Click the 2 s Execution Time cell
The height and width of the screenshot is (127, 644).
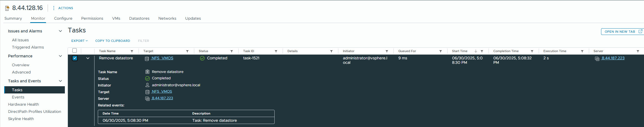coord(546,58)
